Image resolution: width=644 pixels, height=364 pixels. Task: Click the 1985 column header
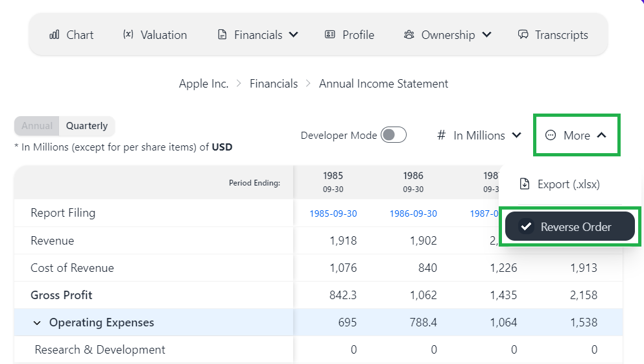333,182
